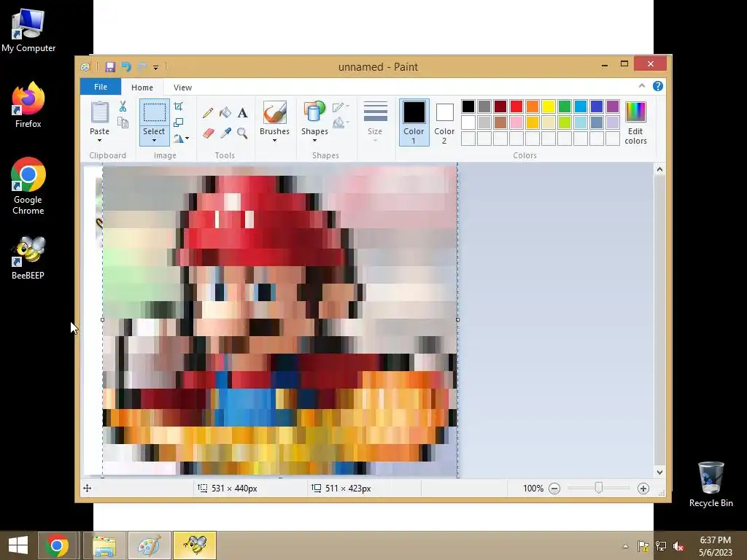Select the Eraser tool
The height and width of the screenshot is (560, 747).
208,133
